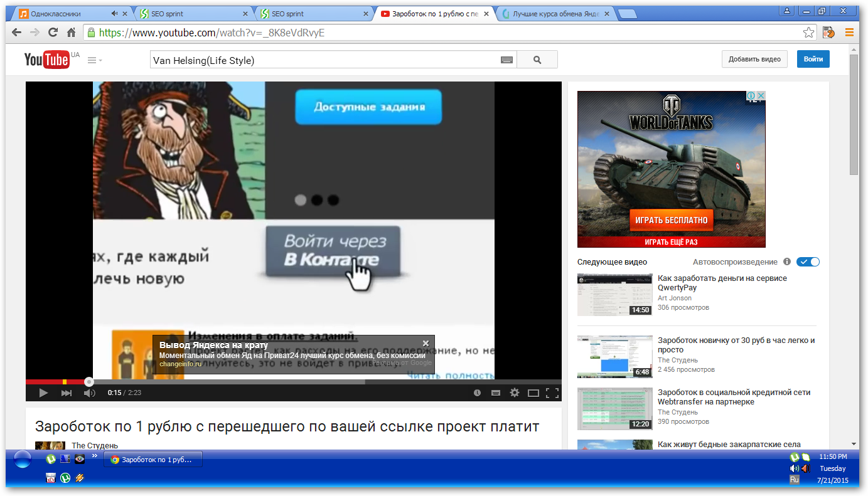The image size is (868, 496).
Task: Open Зароботок в социальной кредитной сети video
Action: click(x=734, y=397)
